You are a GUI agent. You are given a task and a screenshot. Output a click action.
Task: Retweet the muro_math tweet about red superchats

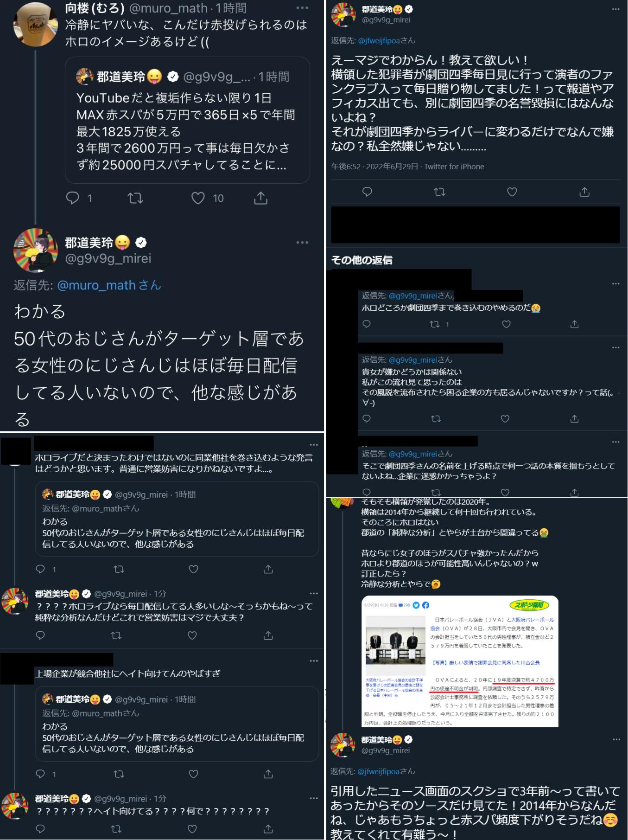(135, 198)
